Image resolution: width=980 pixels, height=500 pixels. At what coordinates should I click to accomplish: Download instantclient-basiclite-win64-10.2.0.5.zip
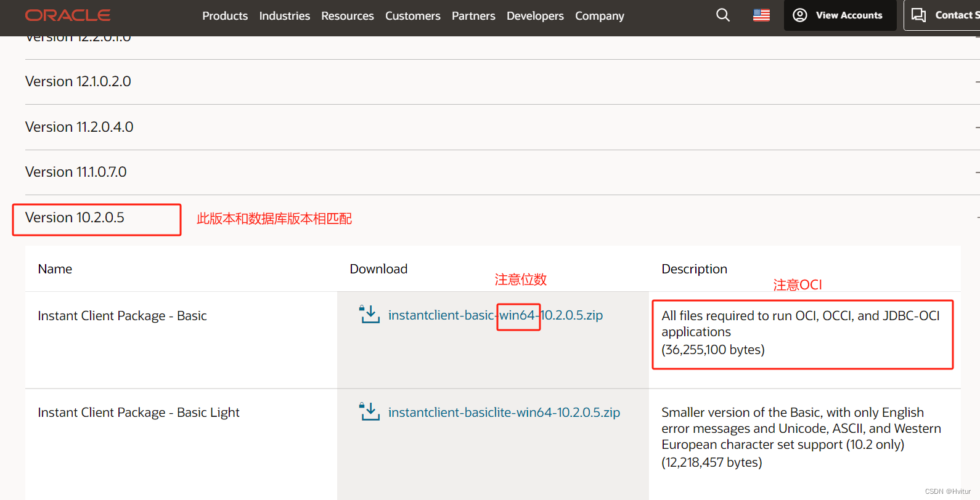(504, 413)
